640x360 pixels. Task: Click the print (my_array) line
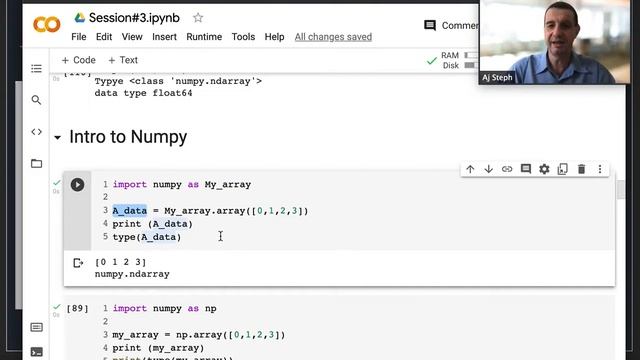click(x=158, y=348)
